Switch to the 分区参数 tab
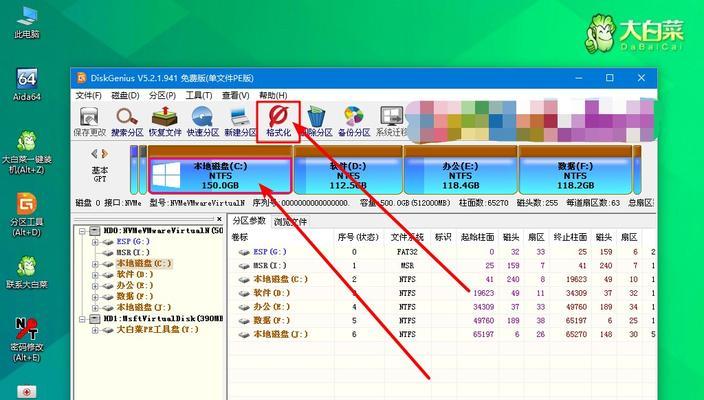Image resolution: width=704 pixels, height=400 pixels. [x=249, y=221]
